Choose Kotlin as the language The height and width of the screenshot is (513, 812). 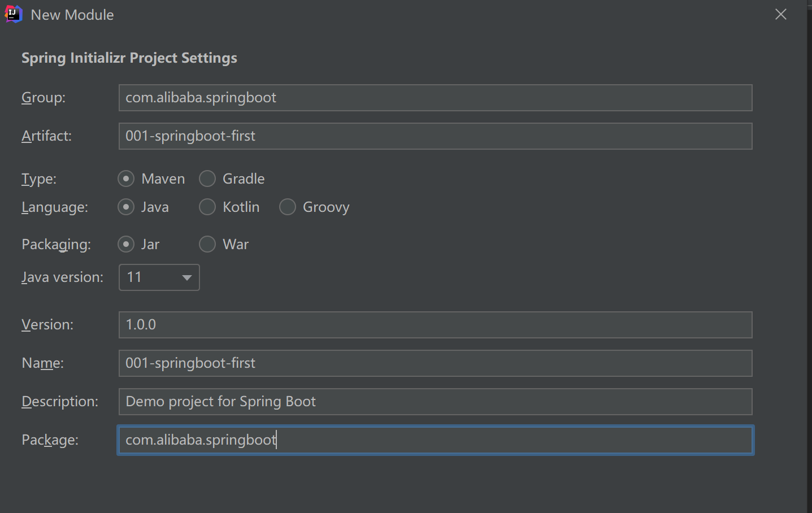coord(207,207)
